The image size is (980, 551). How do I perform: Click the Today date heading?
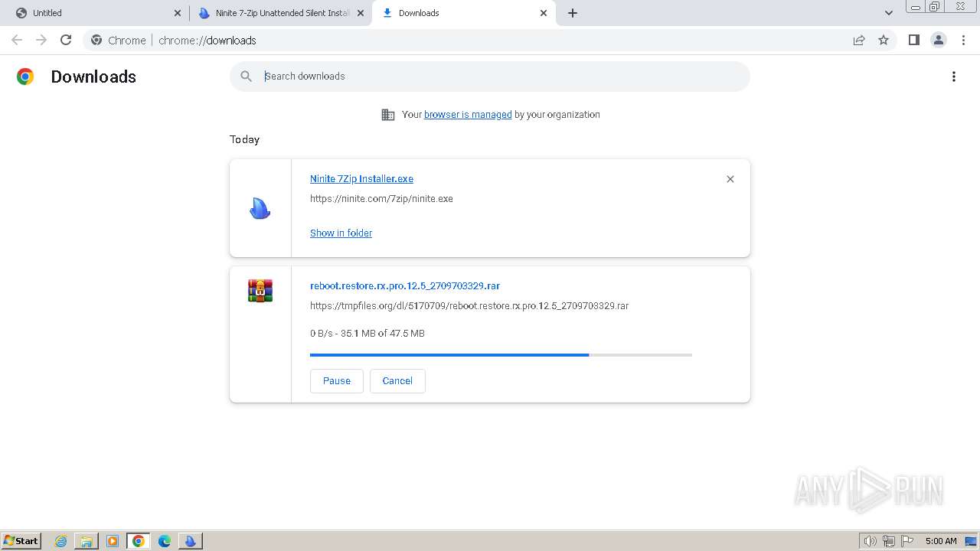point(244,139)
